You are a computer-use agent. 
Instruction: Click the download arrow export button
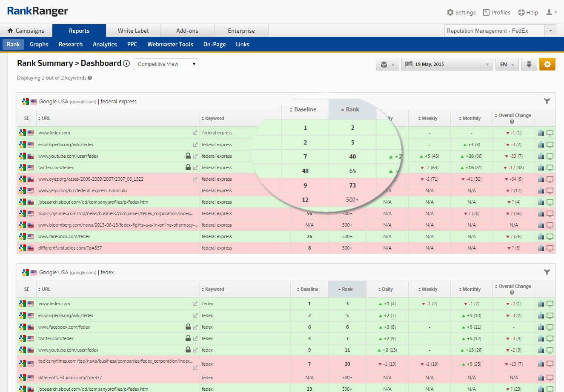pos(529,64)
